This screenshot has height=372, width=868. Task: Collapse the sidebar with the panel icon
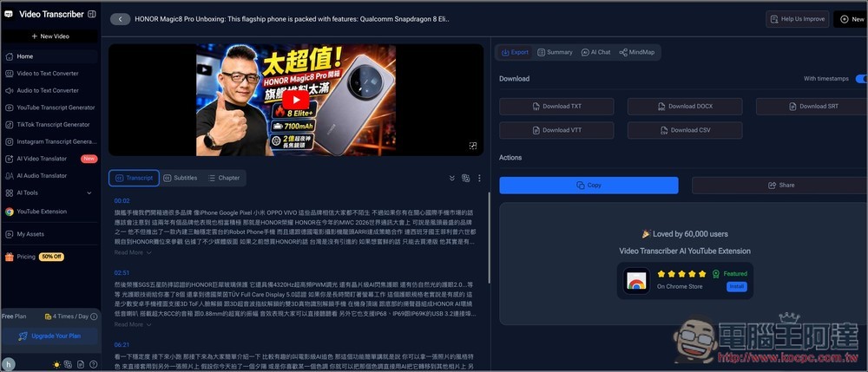point(92,15)
